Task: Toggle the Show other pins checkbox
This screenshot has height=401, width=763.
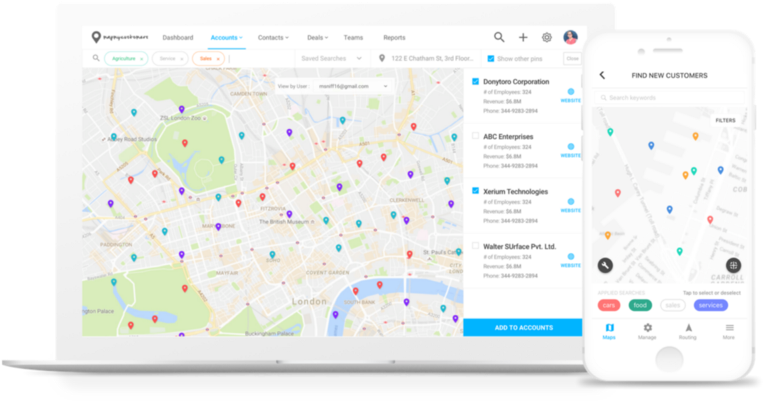Action: click(491, 58)
